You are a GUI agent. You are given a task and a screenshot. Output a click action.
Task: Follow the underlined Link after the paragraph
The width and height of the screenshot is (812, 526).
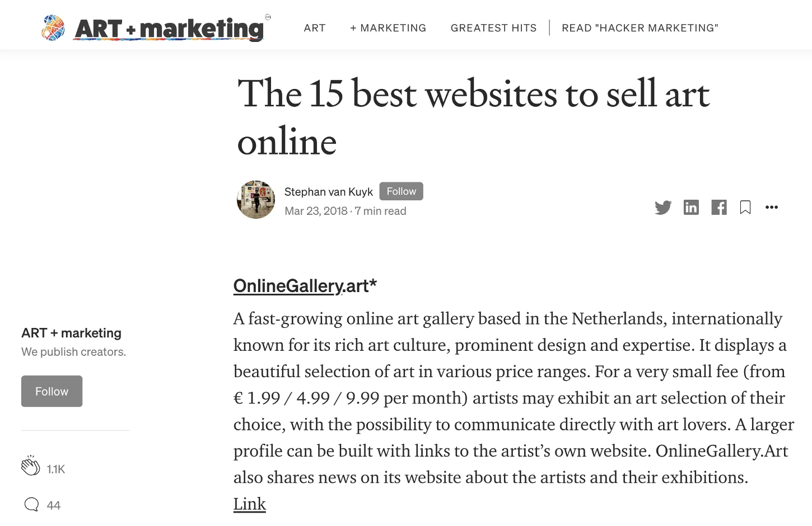coord(250,504)
